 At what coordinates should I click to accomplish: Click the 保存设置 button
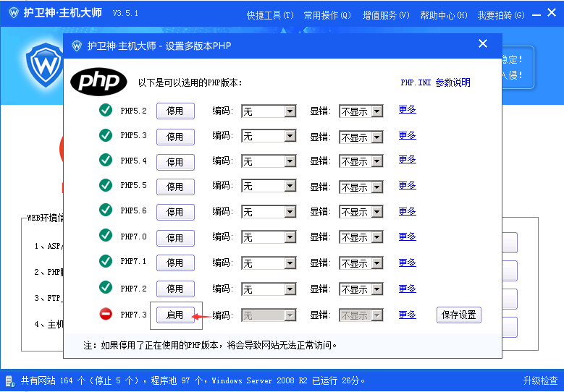pyautogui.click(x=459, y=315)
